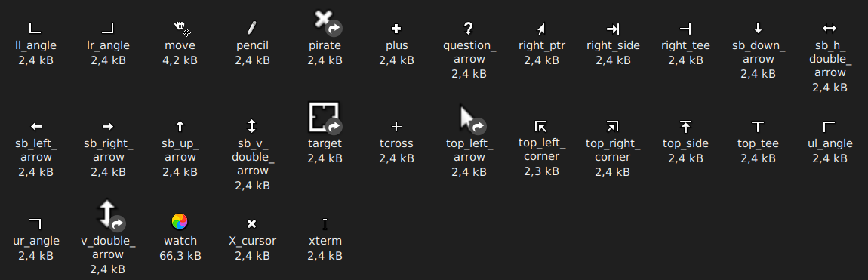This screenshot has width=868, height=280.
Task: Select the pencil cursor icon
Action: [x=252, y=28]
